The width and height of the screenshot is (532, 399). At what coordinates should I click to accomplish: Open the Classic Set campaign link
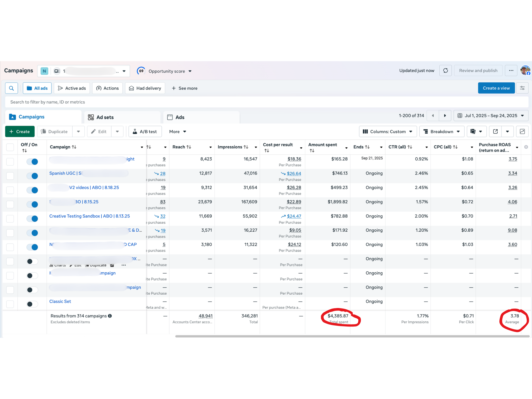pos(60,301)
